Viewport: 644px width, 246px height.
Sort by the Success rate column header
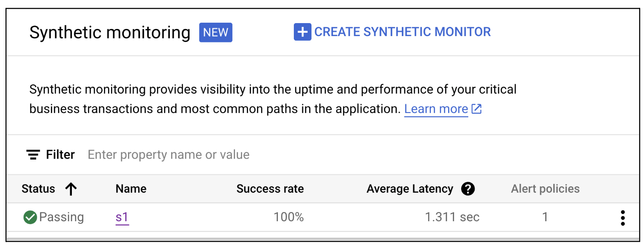pos(270,189)
